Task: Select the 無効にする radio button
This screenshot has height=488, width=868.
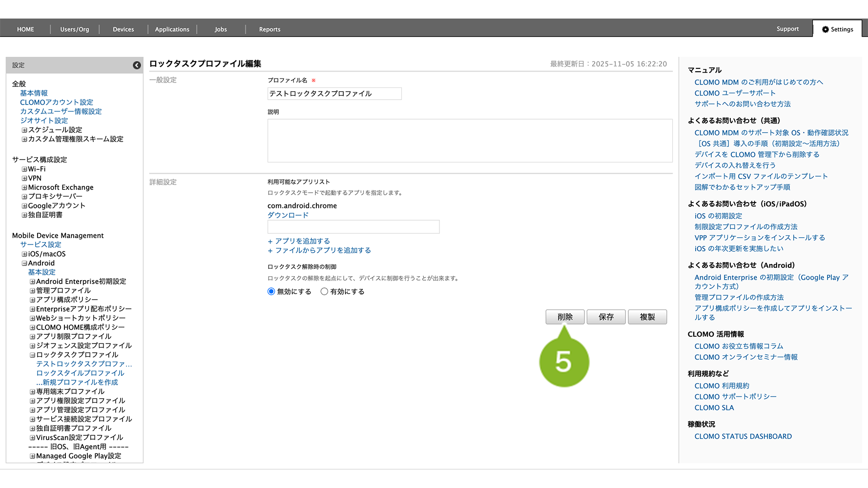Action: pos(271,291)
